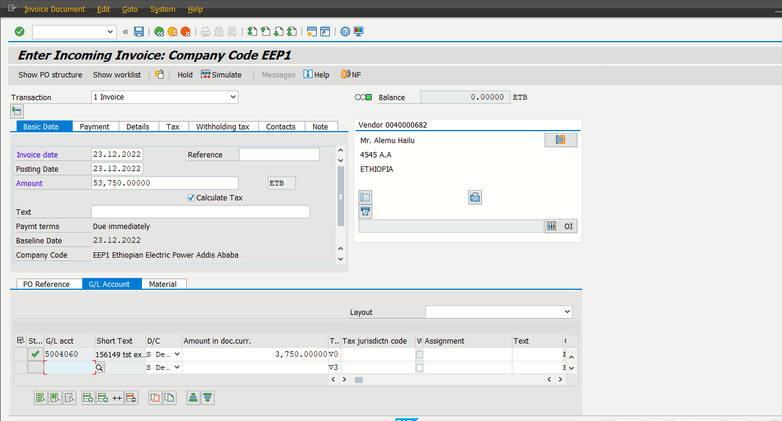Screen dimensions: 782x421
Task: Click the red Cancel icon
Action: pos(186,32)
